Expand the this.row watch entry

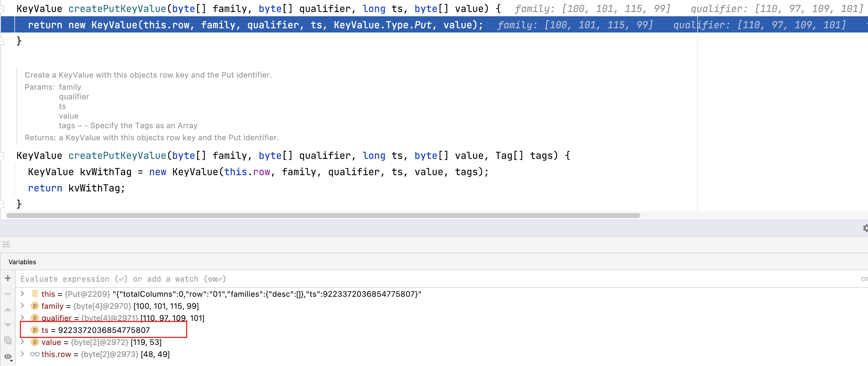click(x=23, y=354)
